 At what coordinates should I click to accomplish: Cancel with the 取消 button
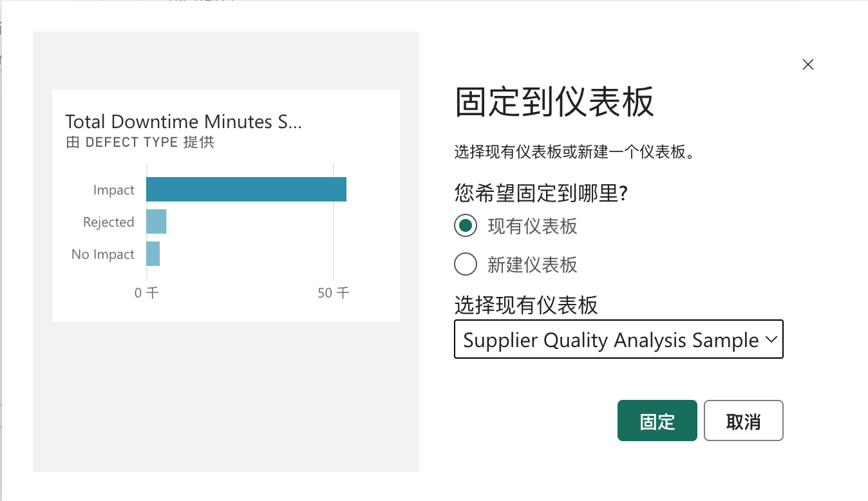coord(743,421)
